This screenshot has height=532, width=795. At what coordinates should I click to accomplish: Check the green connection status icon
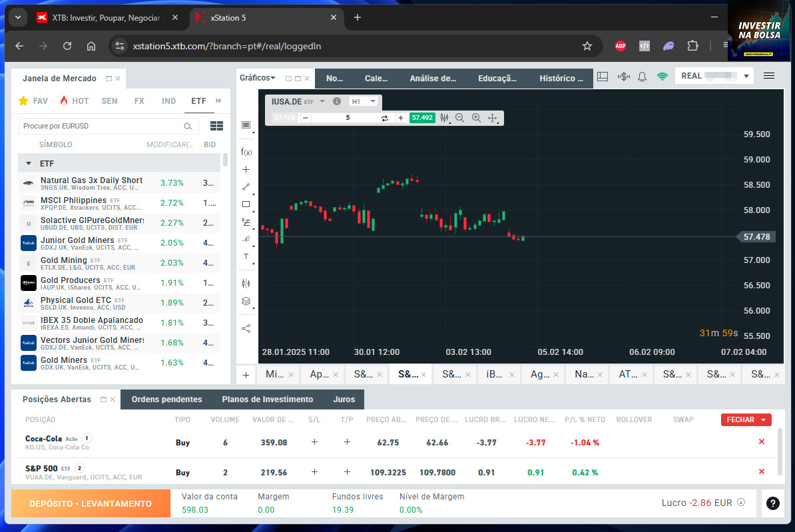[x=662, y=77]
